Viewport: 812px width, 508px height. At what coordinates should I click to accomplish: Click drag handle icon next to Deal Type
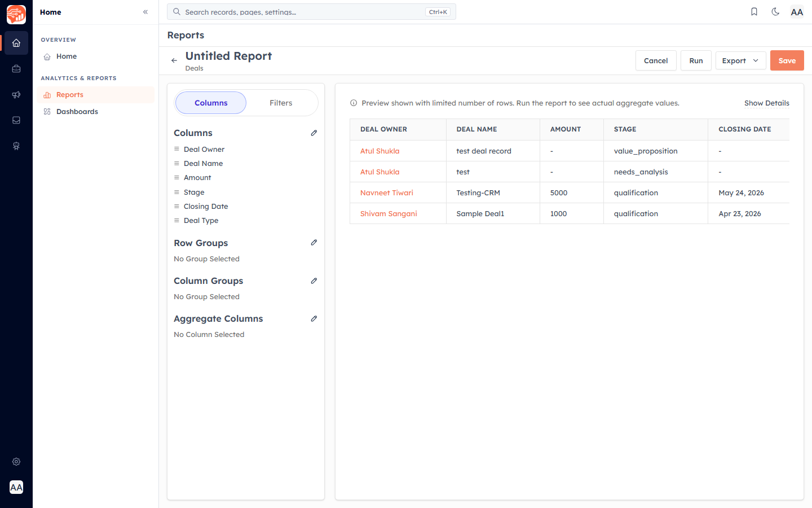tap(176, 220)
